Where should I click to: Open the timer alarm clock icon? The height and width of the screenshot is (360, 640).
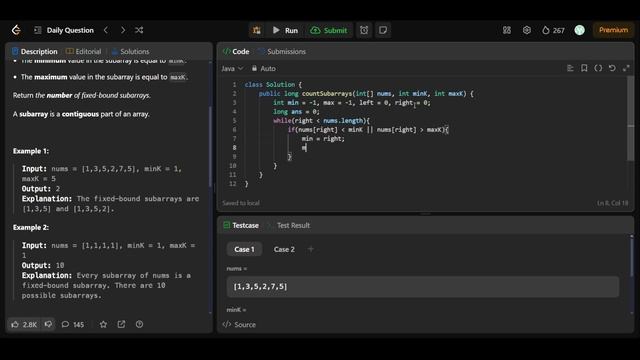pos(364,30)
